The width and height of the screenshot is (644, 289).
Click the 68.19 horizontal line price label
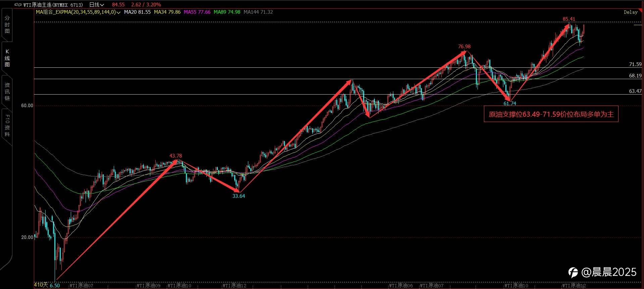[x=635, y=76]
